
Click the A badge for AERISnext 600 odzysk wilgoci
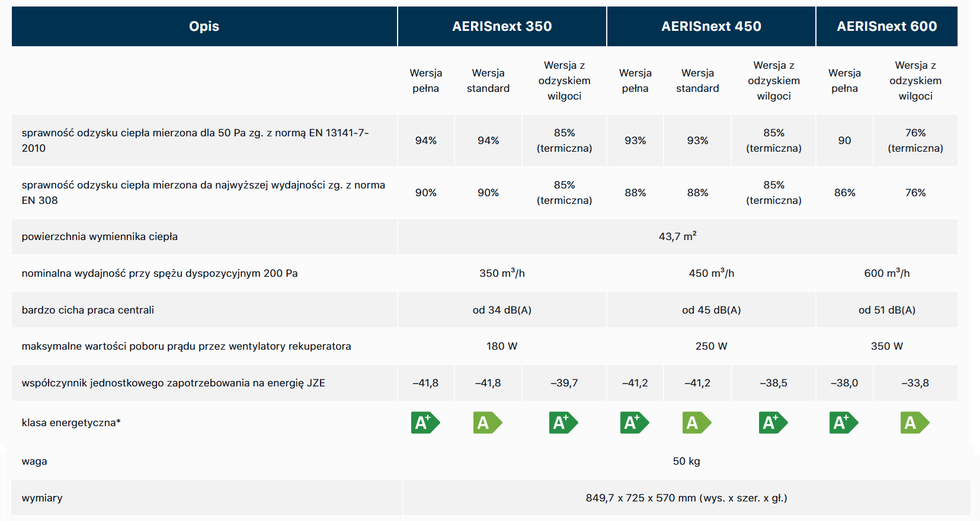click(x=914, y=423)
